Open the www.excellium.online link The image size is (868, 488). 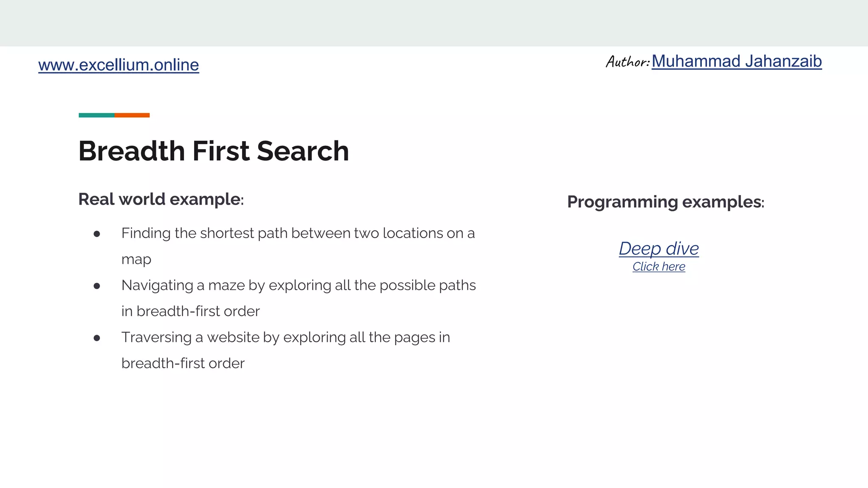pos(119,65)
